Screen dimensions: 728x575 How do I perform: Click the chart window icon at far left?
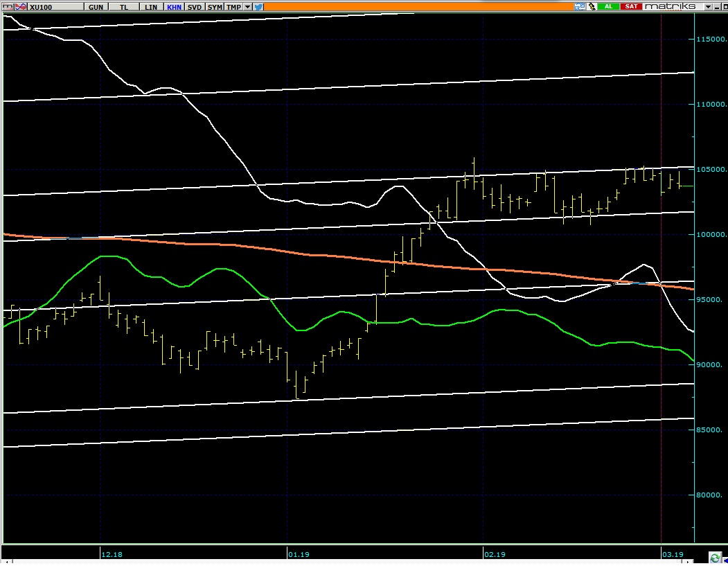pos(6,6)
